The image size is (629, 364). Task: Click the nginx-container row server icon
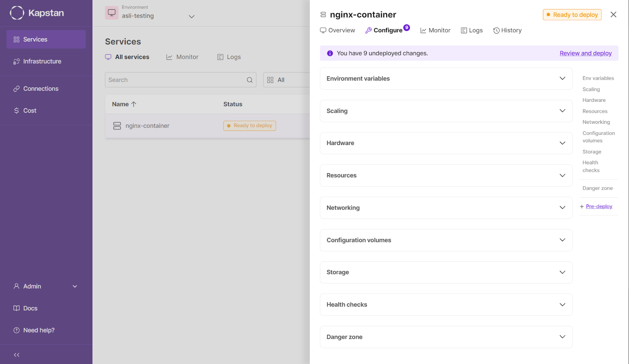click(117, 126)
